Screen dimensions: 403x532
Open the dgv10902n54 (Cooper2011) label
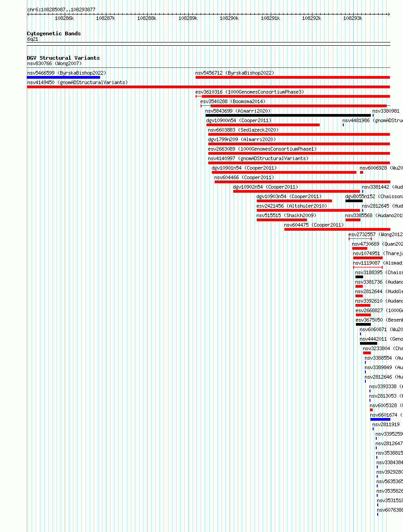tap(265, 187)
